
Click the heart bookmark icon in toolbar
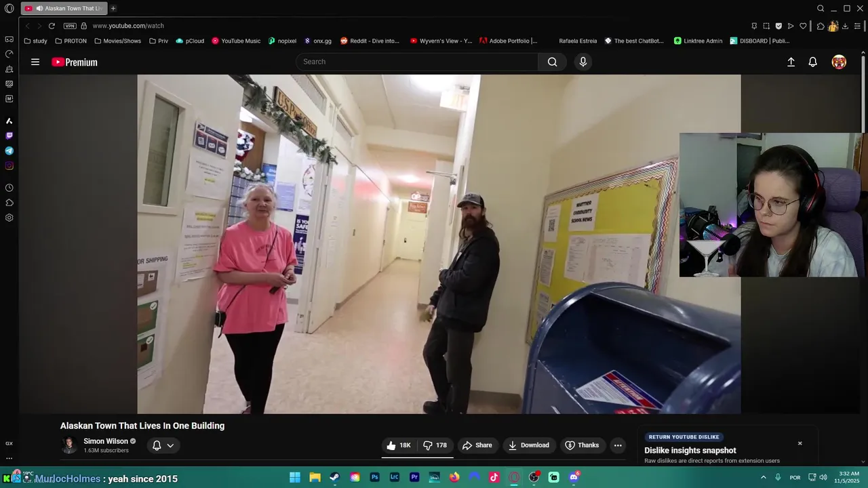803,26
